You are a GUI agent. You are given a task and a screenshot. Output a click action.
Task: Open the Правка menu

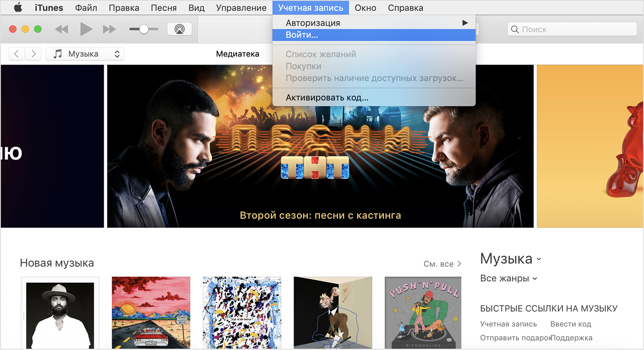coord(124,8)
